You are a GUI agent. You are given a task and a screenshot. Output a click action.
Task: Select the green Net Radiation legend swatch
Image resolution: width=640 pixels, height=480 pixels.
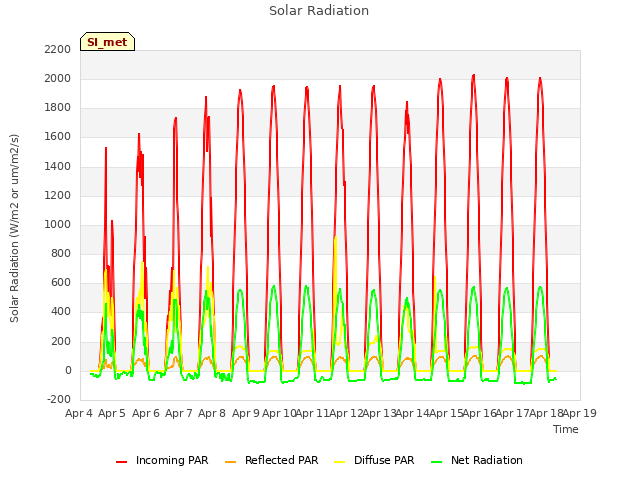pos(437,462)
